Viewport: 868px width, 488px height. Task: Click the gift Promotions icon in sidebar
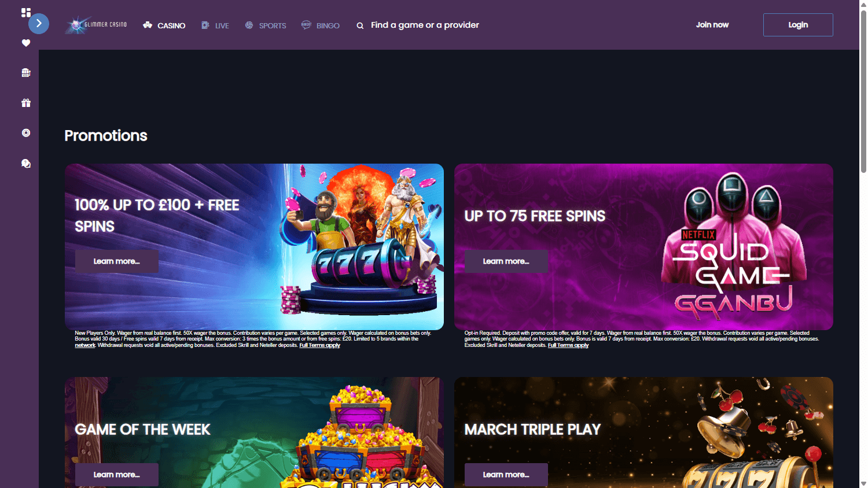pyautogui.click(x=25, y=102)
